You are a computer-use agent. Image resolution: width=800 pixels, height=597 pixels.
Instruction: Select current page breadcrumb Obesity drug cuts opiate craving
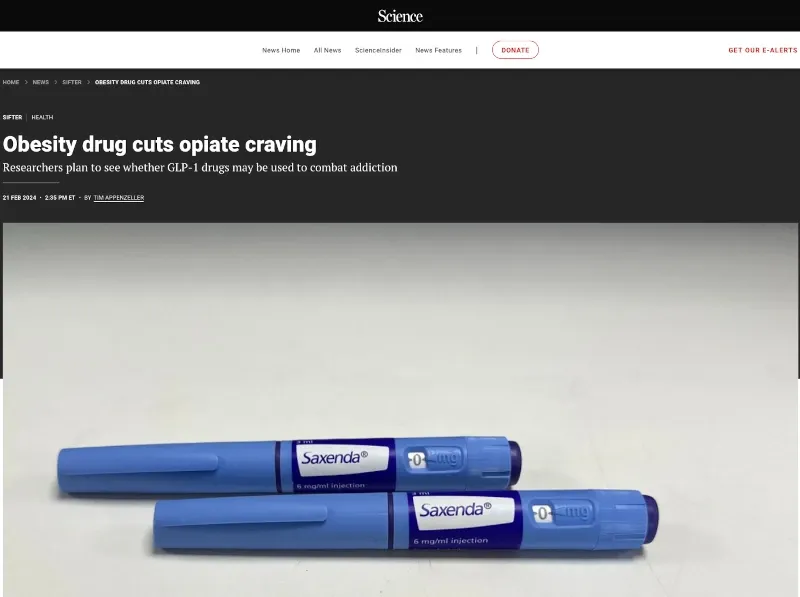(x=147, y=82)
